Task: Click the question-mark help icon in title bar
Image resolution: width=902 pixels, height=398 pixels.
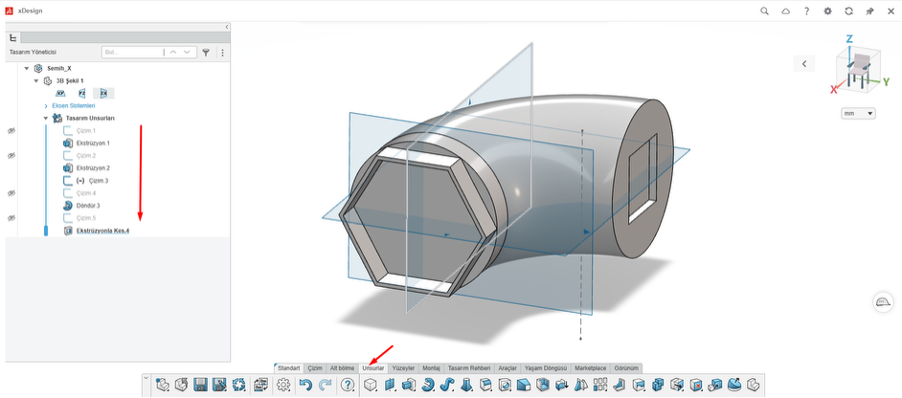Action: 807,11
